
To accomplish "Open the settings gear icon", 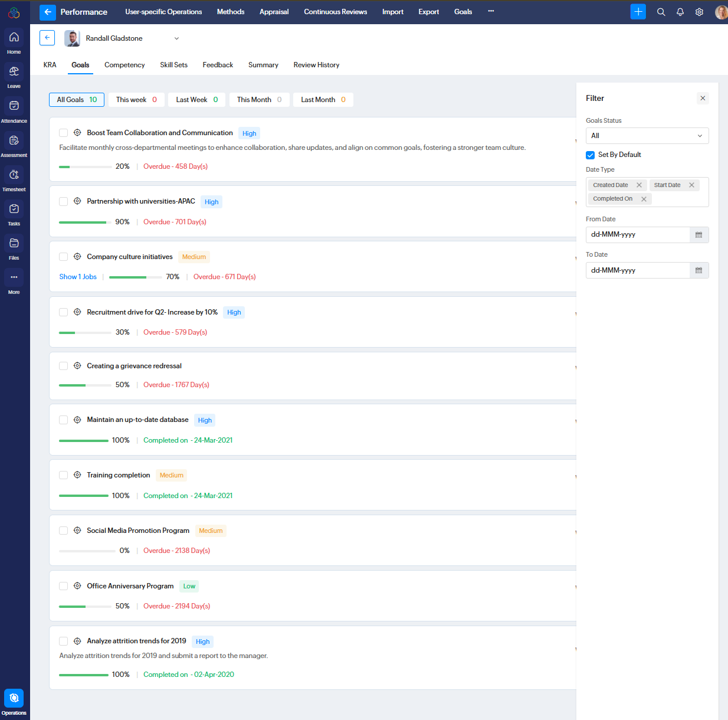I will 699,12.
